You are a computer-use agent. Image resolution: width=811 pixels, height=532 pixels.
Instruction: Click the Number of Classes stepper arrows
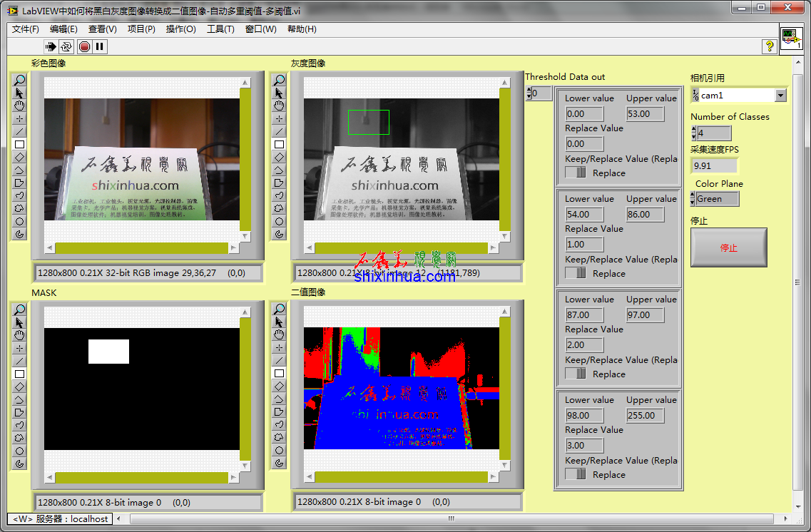[694, 133]
